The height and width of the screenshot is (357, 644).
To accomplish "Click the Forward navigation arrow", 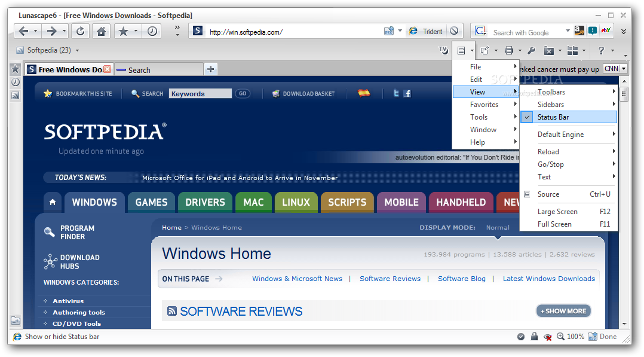I will [x=52, y=31].
